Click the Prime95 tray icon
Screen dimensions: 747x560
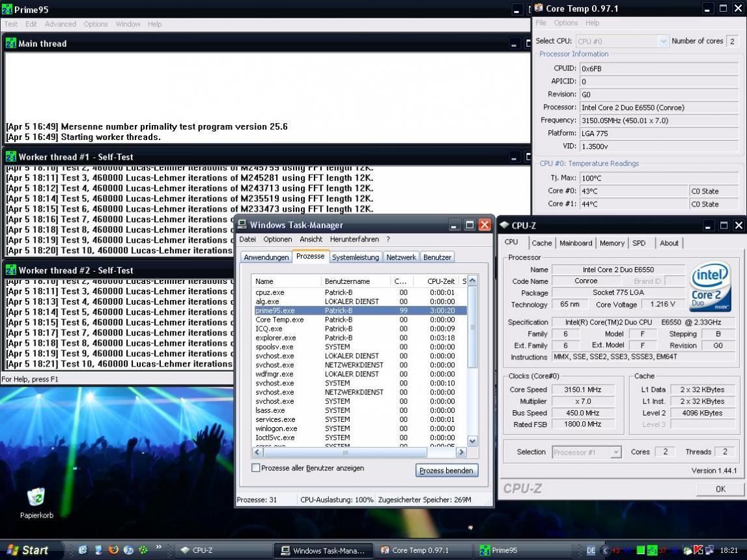pos(652,550)
